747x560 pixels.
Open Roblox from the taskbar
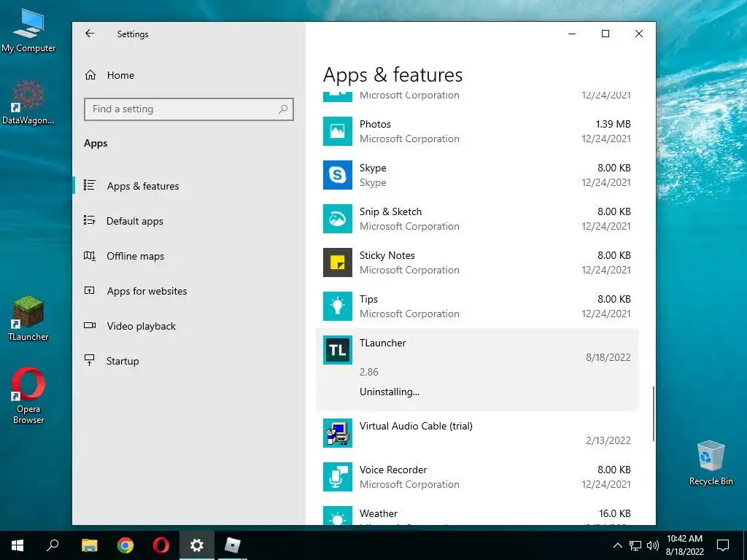tap(233, 545)
